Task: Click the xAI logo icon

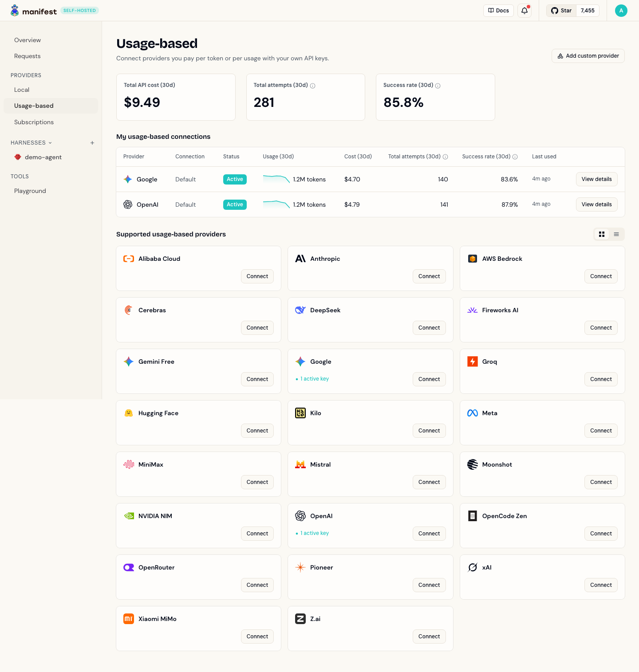Action: 473,567
